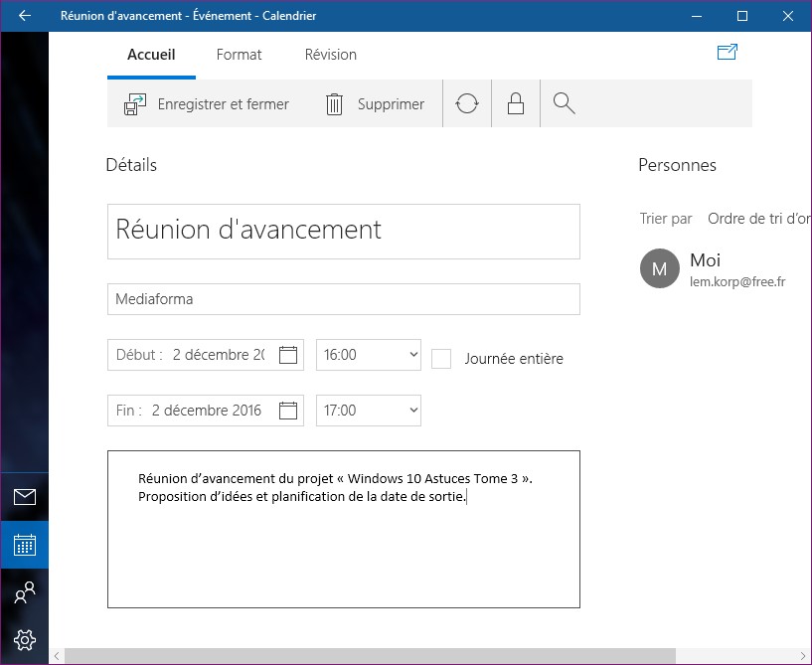Expand the 16:00 start time dropdown
The width and height of the screenshot is (812, 665).
coord(369,355)
